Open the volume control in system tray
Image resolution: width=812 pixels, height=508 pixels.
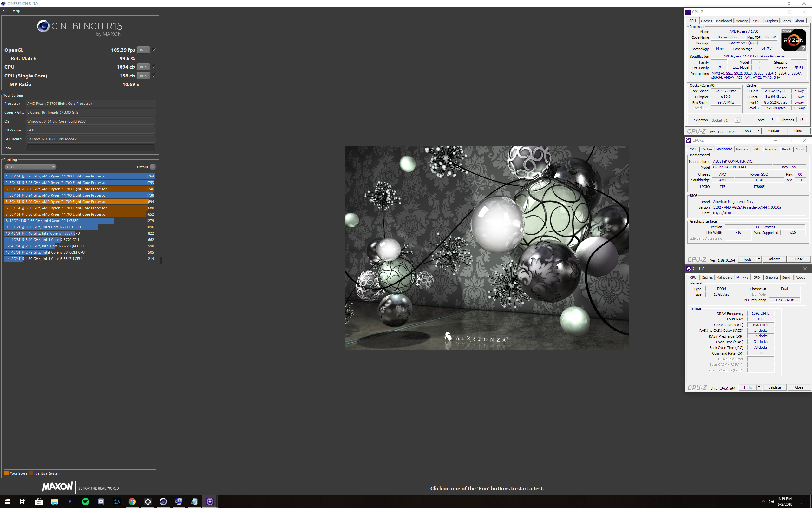(771, 502)
